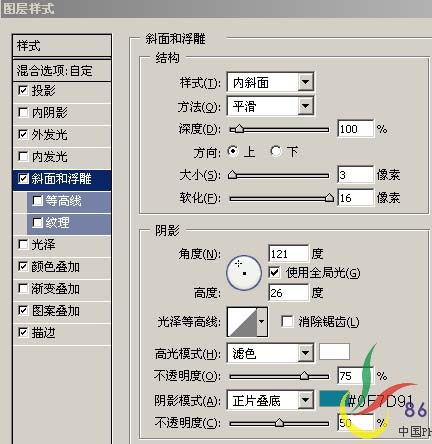Enable the 内发光 inner glow checkbox
432x444 pixels.
(x=23, y=156)
